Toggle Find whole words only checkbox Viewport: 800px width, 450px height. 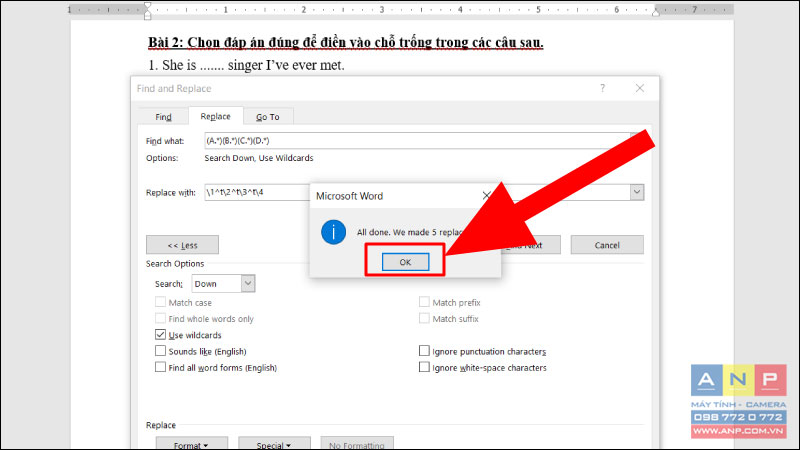[160, 318]
